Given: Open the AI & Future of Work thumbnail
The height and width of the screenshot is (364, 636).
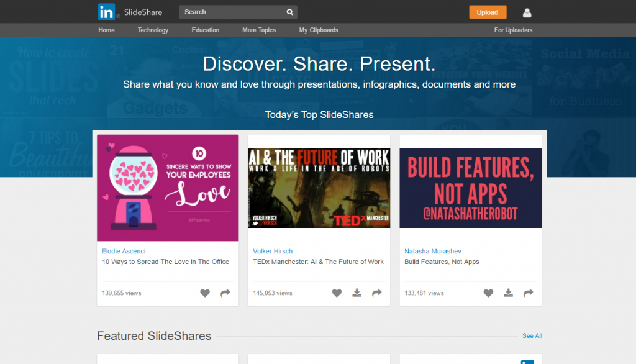Looking at the screenshot, I should pyautogui.click(x=319, y=188).
